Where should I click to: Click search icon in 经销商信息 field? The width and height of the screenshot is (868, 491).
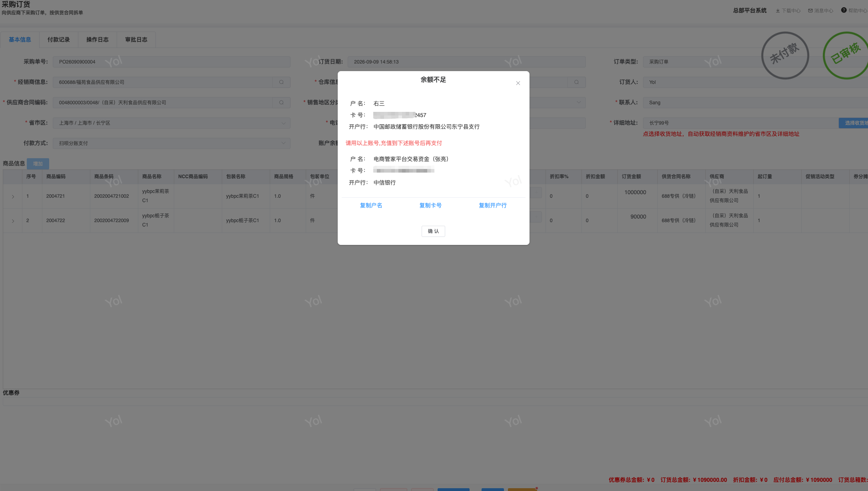click(x=281, y=82)
